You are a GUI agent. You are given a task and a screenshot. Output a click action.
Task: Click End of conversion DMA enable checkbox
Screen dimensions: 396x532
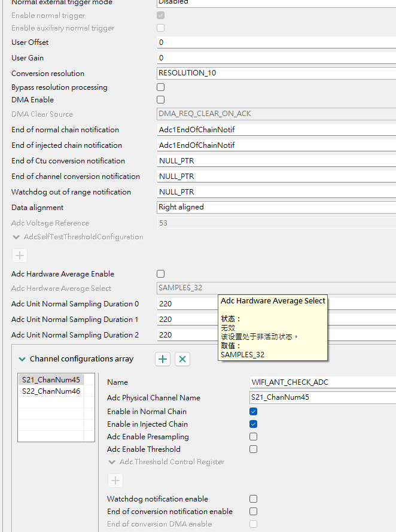253,524
